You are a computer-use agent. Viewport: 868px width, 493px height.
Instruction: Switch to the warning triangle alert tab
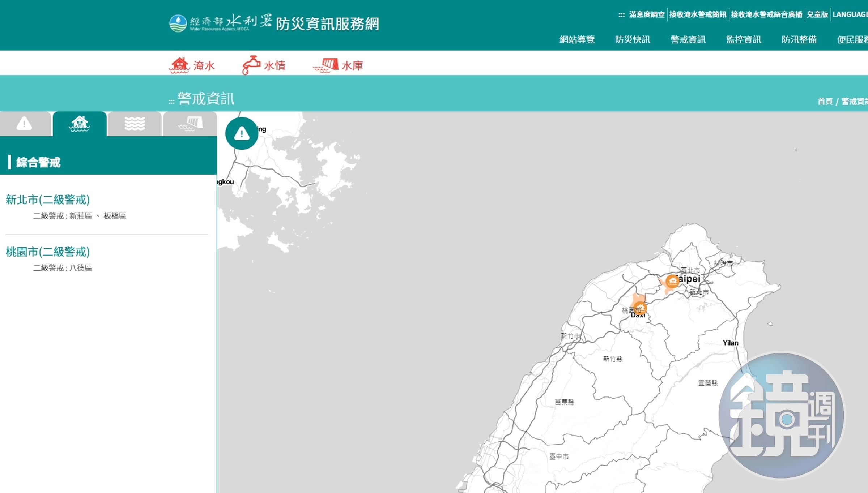24,124
